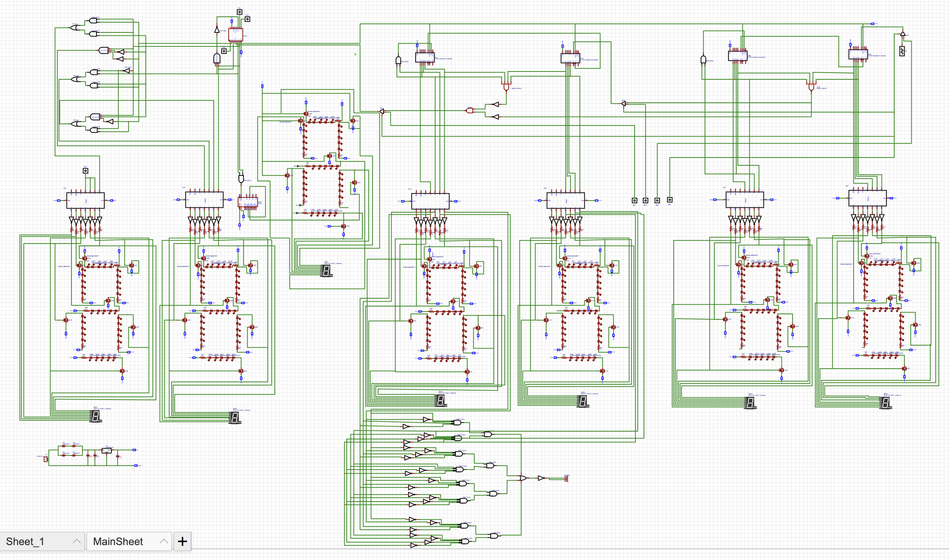Select the leftmost 7447 decoder chip
The height and width of the screenshot is (560, 949).
(x=85, y=200)
